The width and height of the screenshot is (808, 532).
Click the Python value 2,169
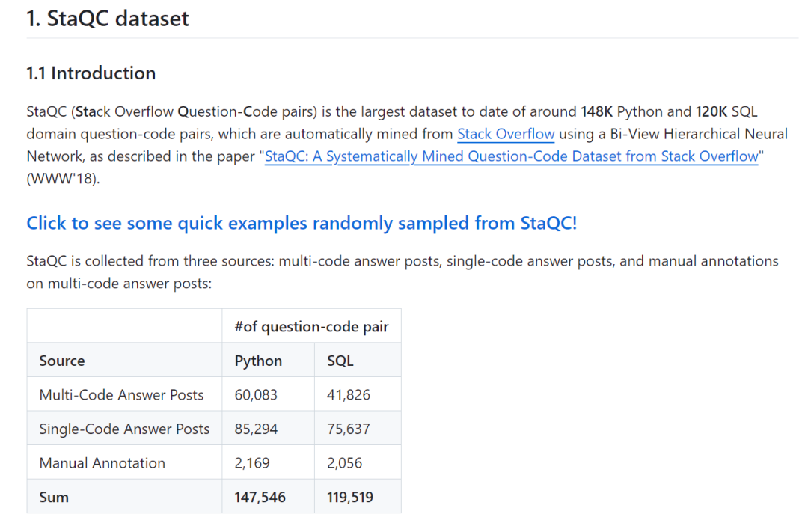[252, 463]
